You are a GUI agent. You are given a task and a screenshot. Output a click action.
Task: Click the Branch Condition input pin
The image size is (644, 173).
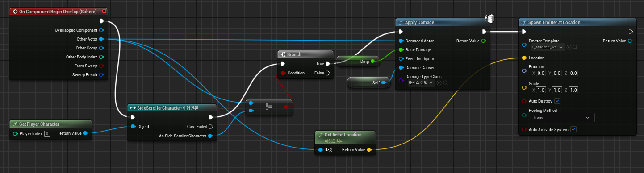(x=283, y=73)
